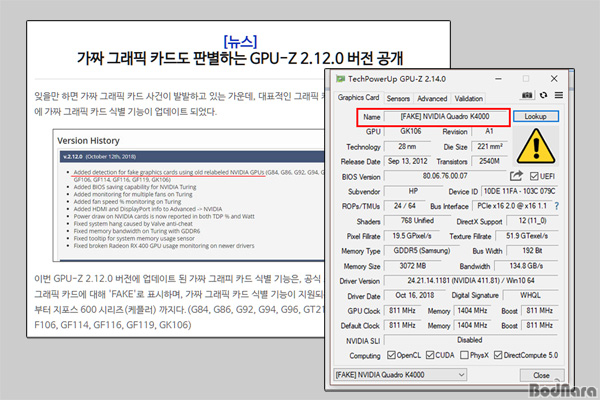Click the Release Date value Sep 13, 2012

click(407, 161)
